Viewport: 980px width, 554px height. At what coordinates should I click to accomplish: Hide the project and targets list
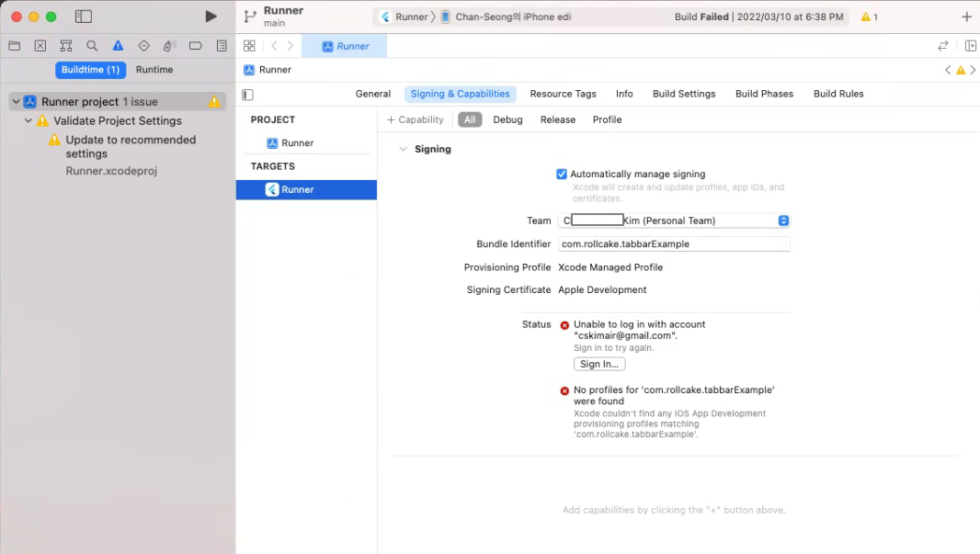[x=247, y=95]
